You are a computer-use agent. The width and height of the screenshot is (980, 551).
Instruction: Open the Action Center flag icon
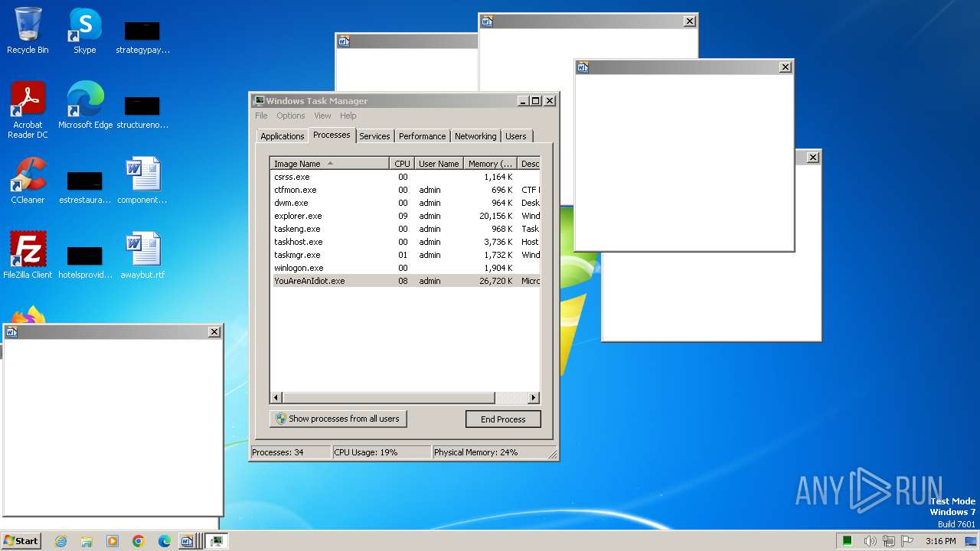point(907,541)
